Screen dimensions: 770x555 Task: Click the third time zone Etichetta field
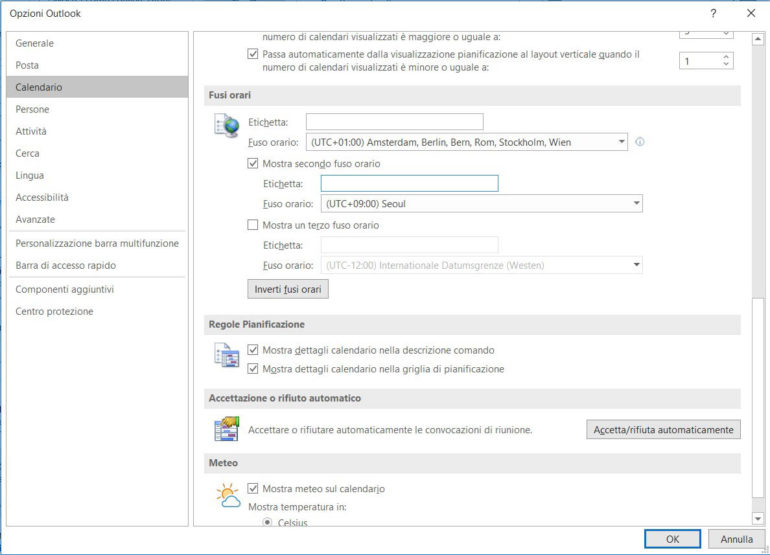pos(409,245)
